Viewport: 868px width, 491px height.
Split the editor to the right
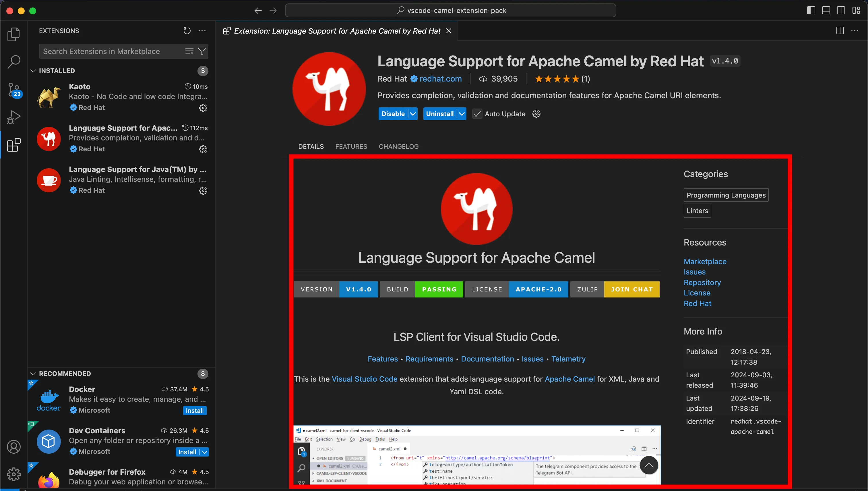(840, 31)
